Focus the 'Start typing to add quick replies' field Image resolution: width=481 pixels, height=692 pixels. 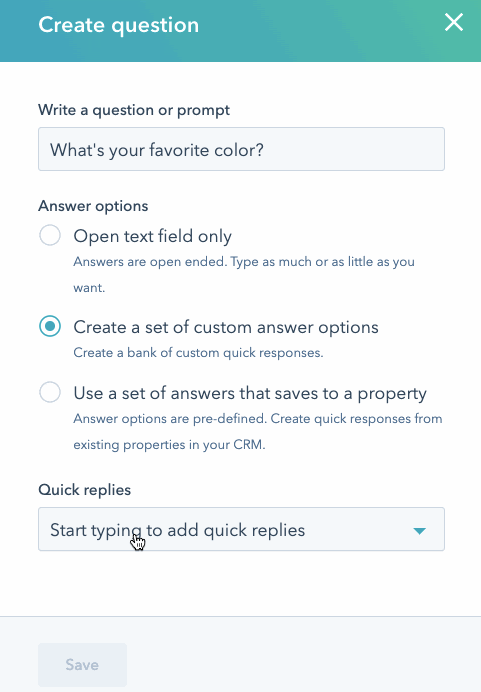(241, 529)
